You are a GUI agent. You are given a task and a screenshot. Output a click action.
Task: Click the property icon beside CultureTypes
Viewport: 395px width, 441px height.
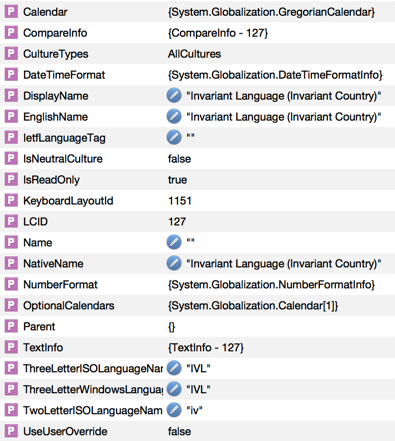[11, 54]
